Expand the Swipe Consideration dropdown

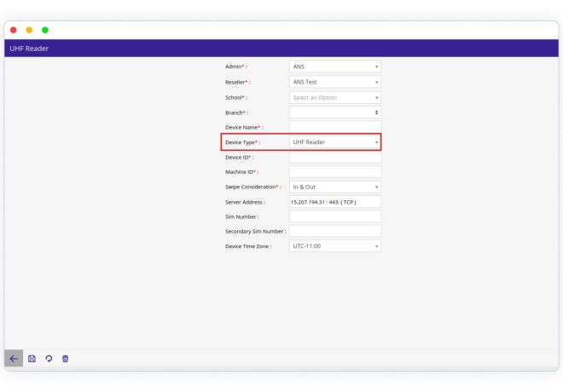click(x=335, y=187)
